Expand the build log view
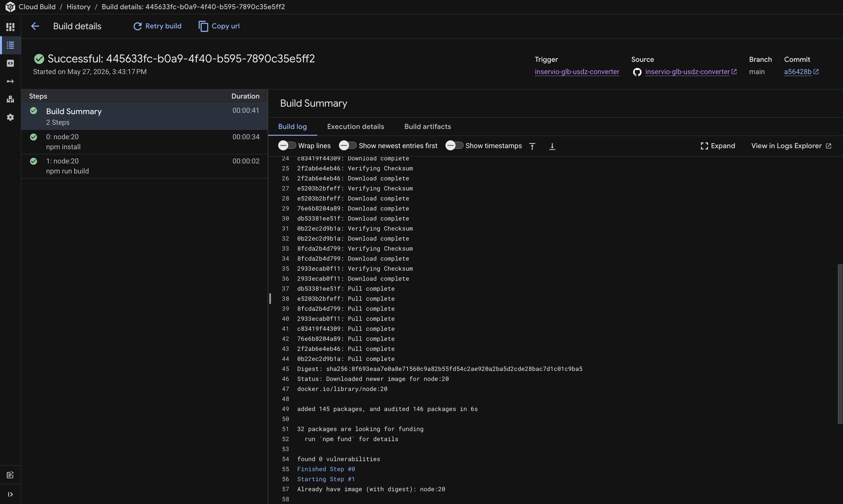843x504 pixels. [718, 146]
